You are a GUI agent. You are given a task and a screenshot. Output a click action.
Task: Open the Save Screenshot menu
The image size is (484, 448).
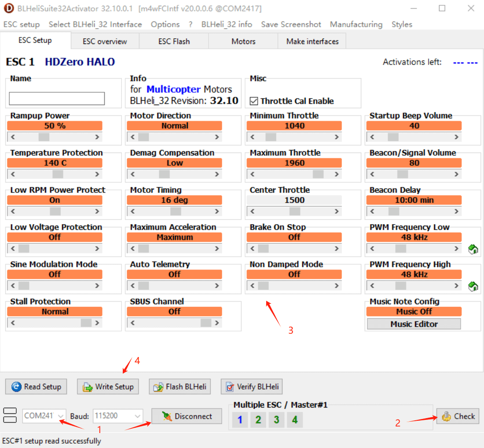click(291, 25)
